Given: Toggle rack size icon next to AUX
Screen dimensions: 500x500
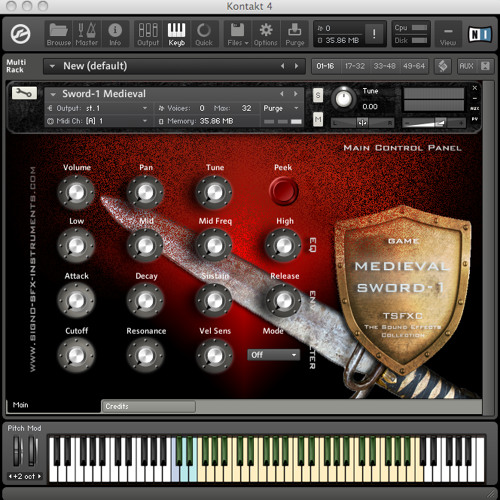Looking at the screenshot, I should pos(485,66).
